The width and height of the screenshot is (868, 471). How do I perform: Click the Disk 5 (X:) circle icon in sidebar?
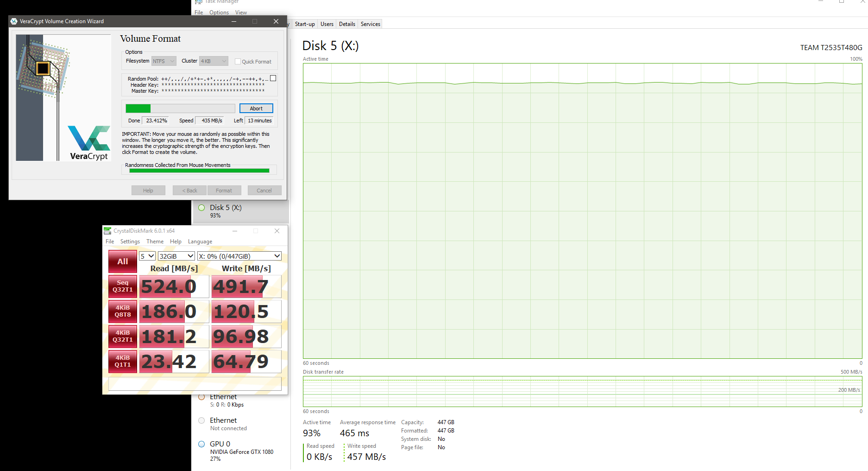(x=201, y=208)
